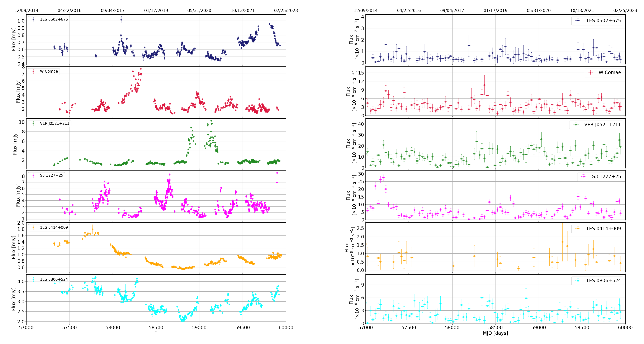Click the 1ES 0414+009 legend entry in right panel
The width and height of the screenshot is (644, 344).
tap(603, 229)
